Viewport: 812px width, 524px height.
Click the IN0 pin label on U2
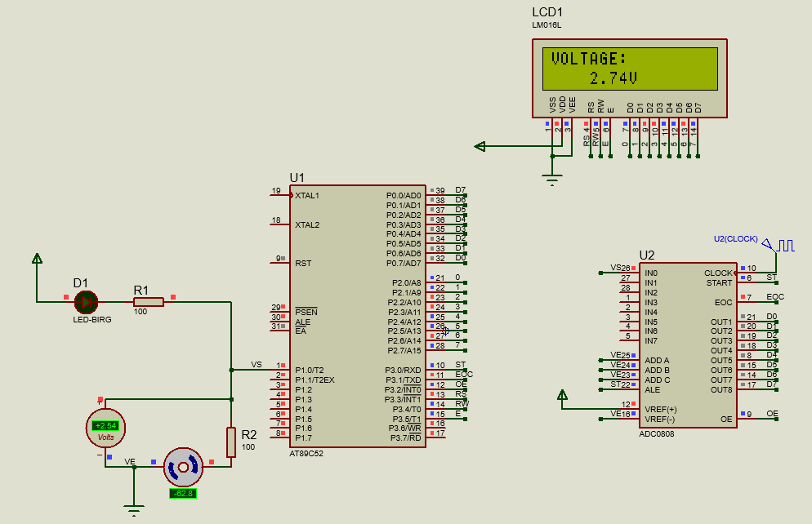point(651,273)
